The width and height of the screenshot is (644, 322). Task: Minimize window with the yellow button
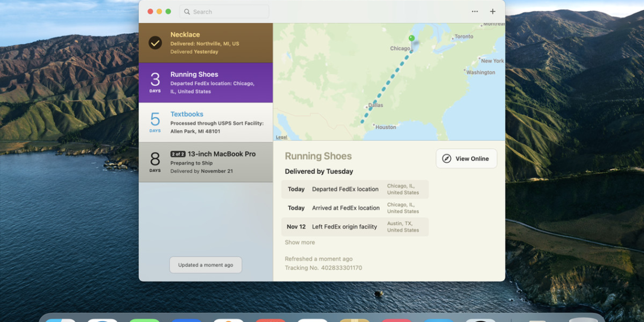[x=159, y=11]
